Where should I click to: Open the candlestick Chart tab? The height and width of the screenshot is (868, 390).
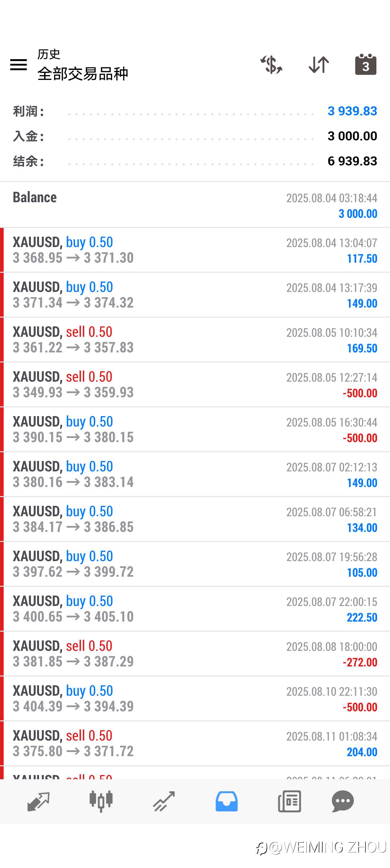click(x=101, y=801)
